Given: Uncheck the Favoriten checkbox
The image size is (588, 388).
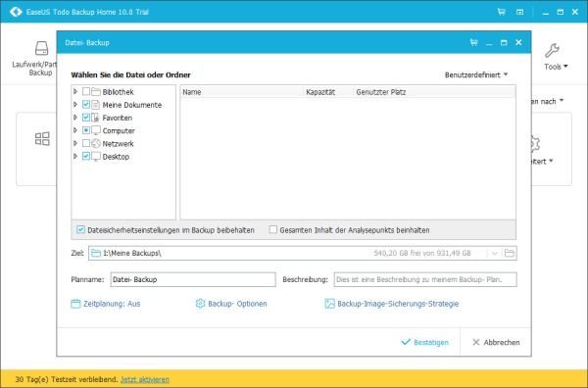Looking at the screenshot, I should pos(86,118).
